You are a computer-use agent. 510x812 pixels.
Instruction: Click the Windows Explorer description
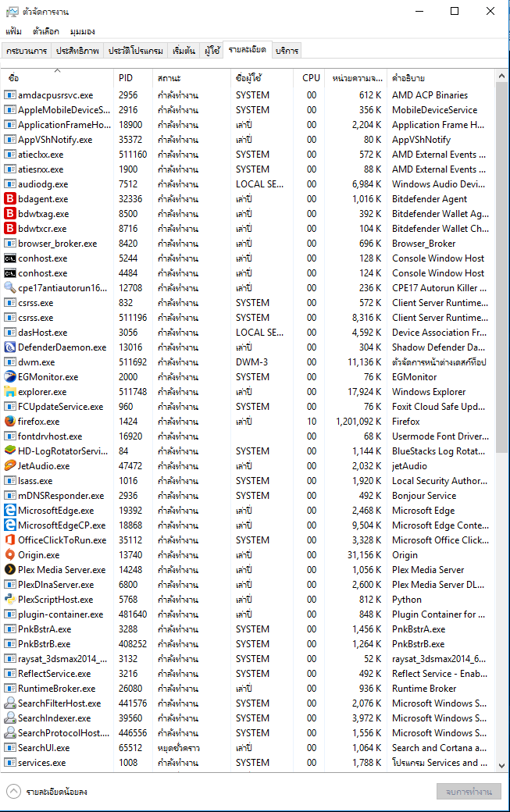click(429, 392)
